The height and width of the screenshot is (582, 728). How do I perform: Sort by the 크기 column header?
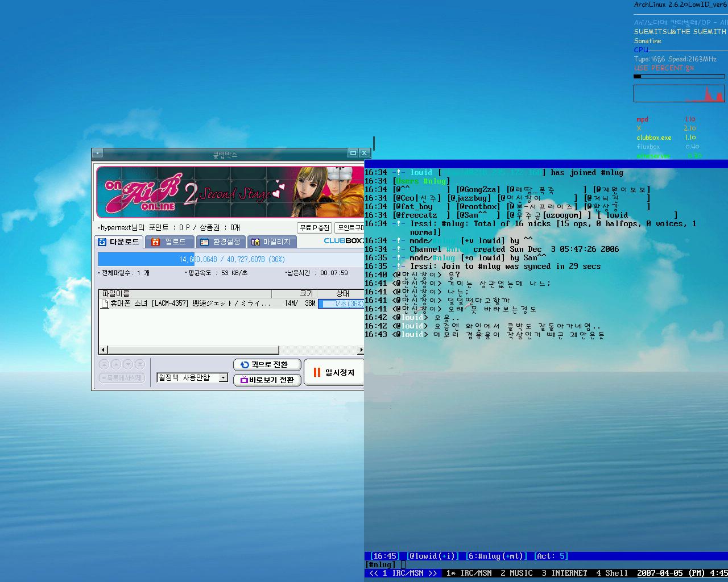pyautogui.click(x=294, y=294)
